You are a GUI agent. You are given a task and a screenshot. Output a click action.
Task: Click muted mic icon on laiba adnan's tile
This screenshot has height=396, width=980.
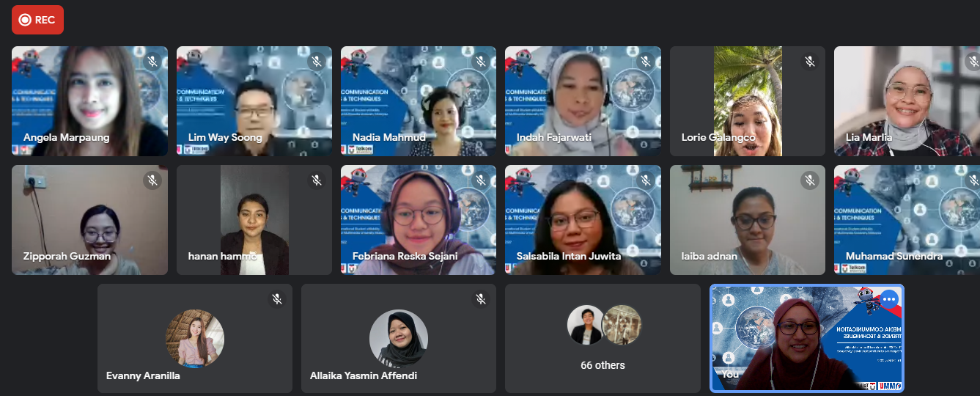tap(810, 180)
